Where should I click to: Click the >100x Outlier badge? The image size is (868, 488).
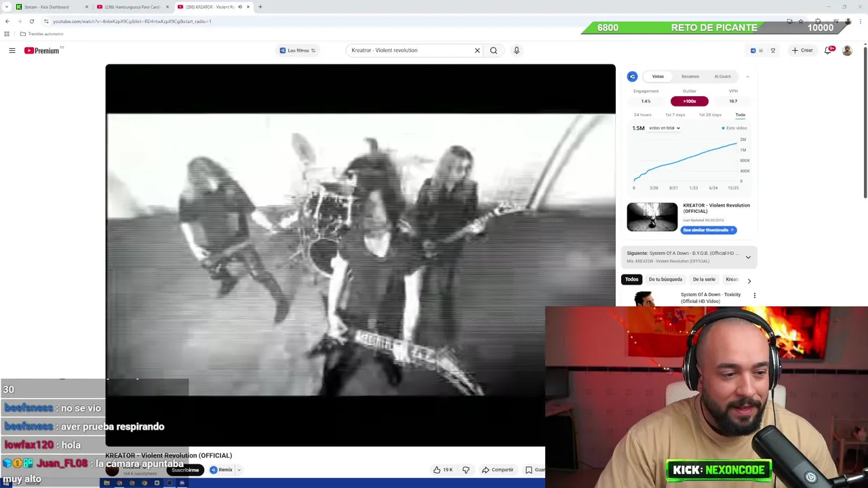click(689, 101)
